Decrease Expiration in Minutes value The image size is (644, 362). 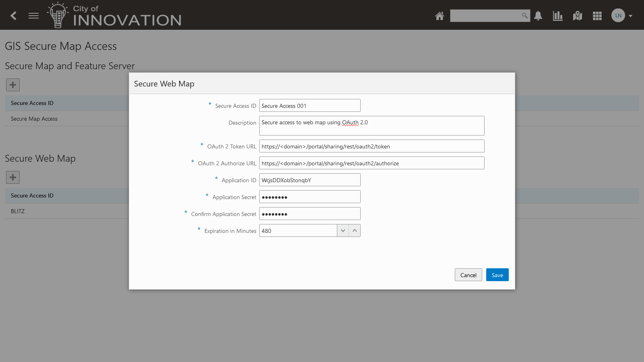coord(343,230)
